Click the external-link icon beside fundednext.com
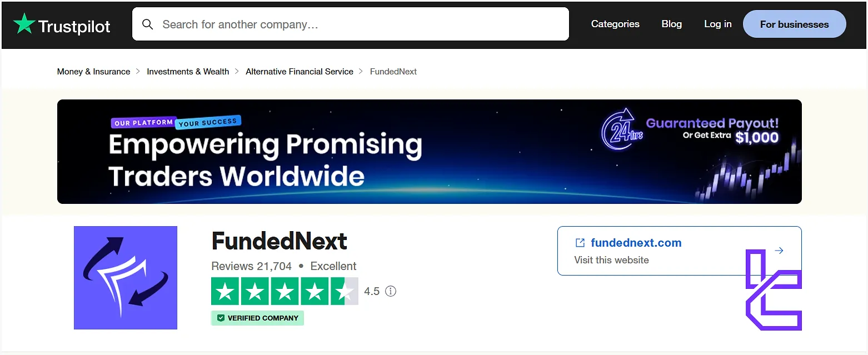 click(580, 242)
